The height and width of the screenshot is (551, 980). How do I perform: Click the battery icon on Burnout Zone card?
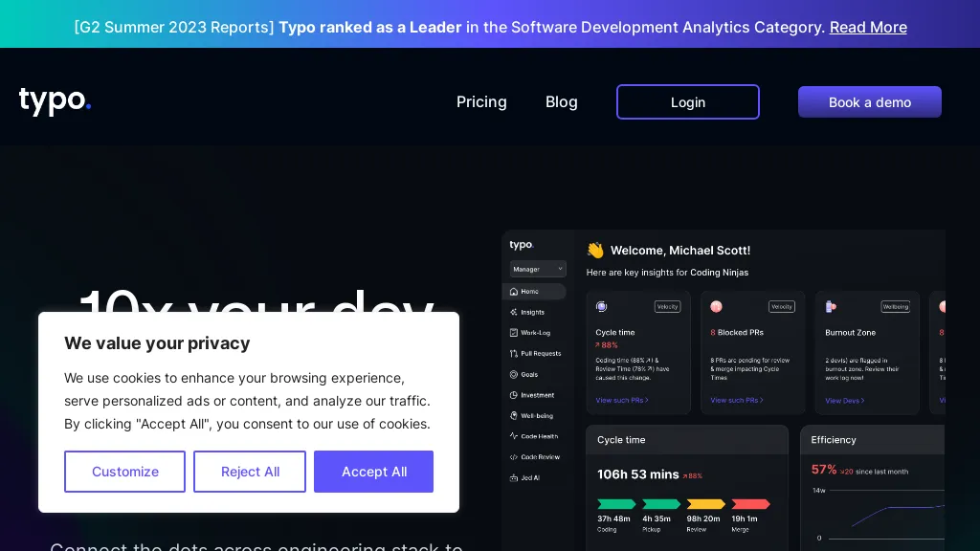pos(829,306)
